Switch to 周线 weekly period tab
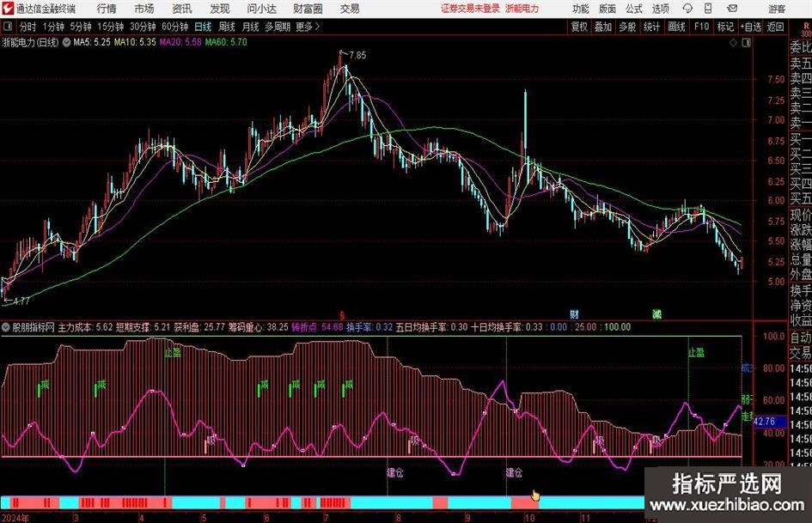 pyautogui.click(x=226, y=27)
